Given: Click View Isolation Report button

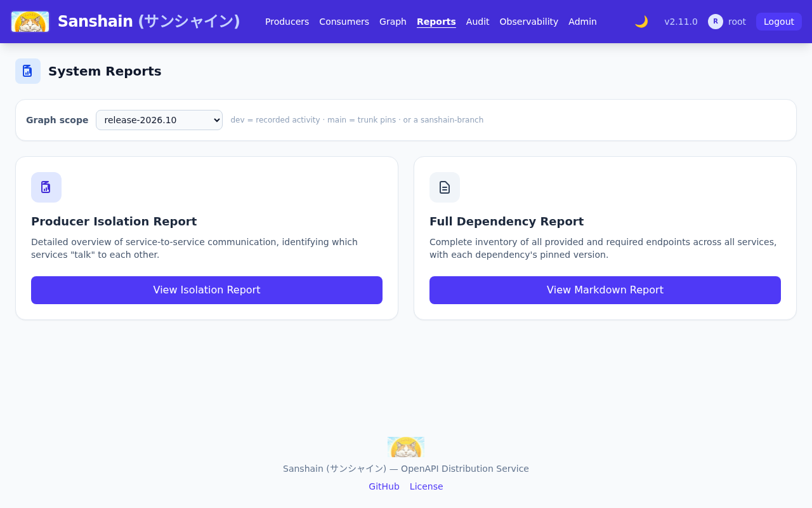Looking at the screenshot, I should click(207, 290).
